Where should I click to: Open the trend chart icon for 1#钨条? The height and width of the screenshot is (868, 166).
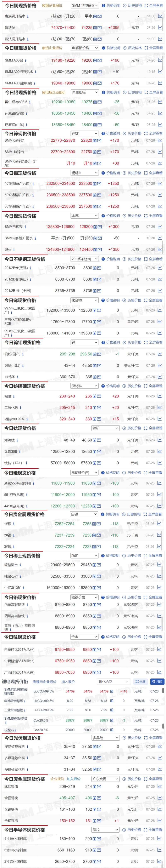pyautogui.click(x=160, y=377)
